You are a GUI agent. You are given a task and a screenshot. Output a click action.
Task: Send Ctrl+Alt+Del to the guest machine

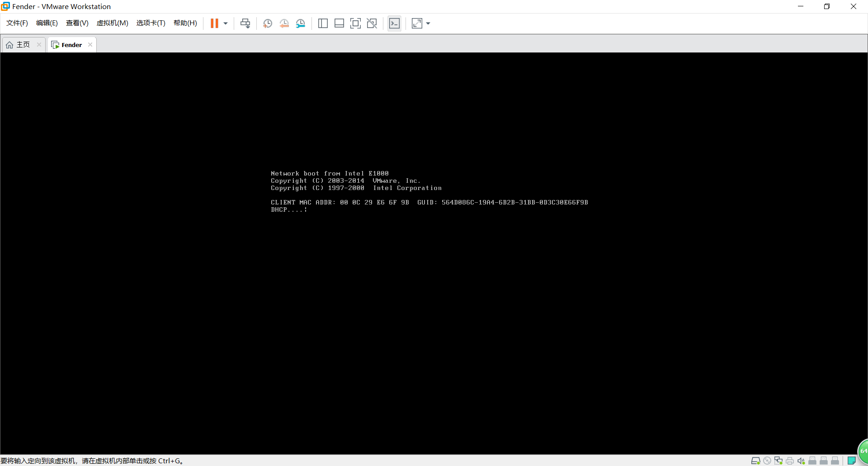[245, 23]
